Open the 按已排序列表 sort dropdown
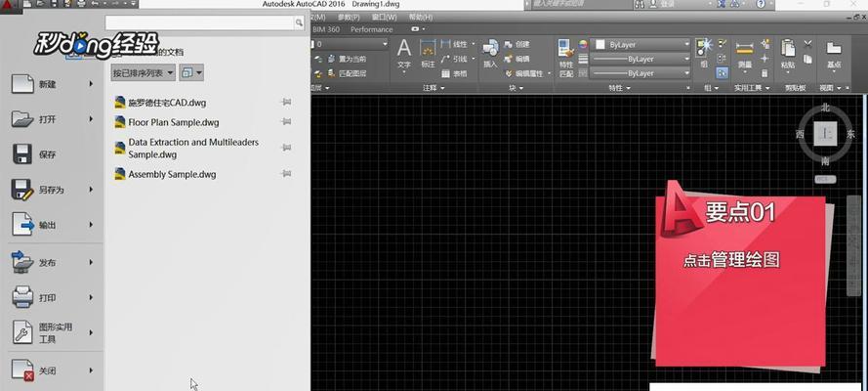The width and height of the screenshot is (868, 391). pyautogui.click(x=144, y=72)
